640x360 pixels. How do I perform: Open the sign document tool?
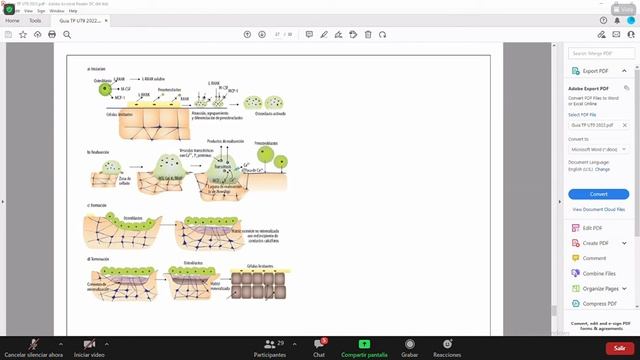[338, 35]
